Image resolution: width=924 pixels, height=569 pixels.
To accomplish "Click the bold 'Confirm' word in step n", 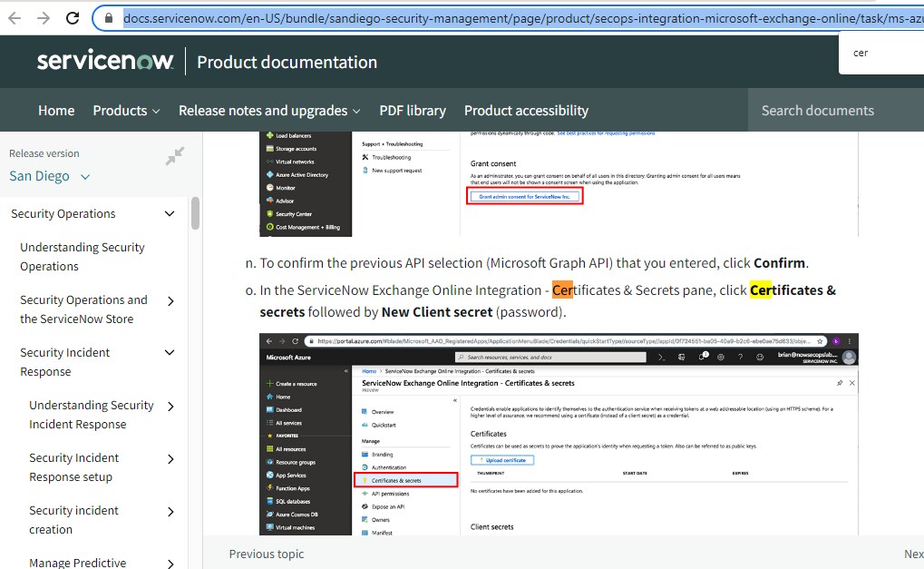I will pyautogui.click(x=779, y=263).
